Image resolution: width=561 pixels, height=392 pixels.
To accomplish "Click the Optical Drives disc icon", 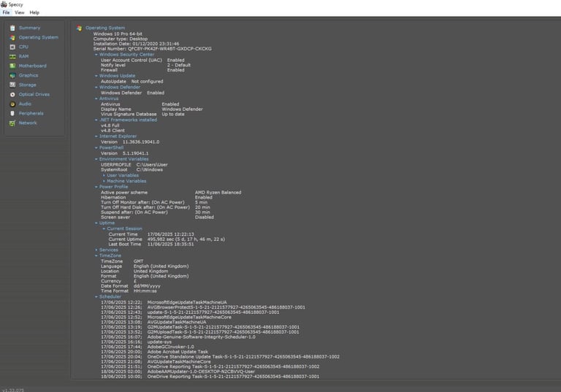I will click(x=12, y=94).
